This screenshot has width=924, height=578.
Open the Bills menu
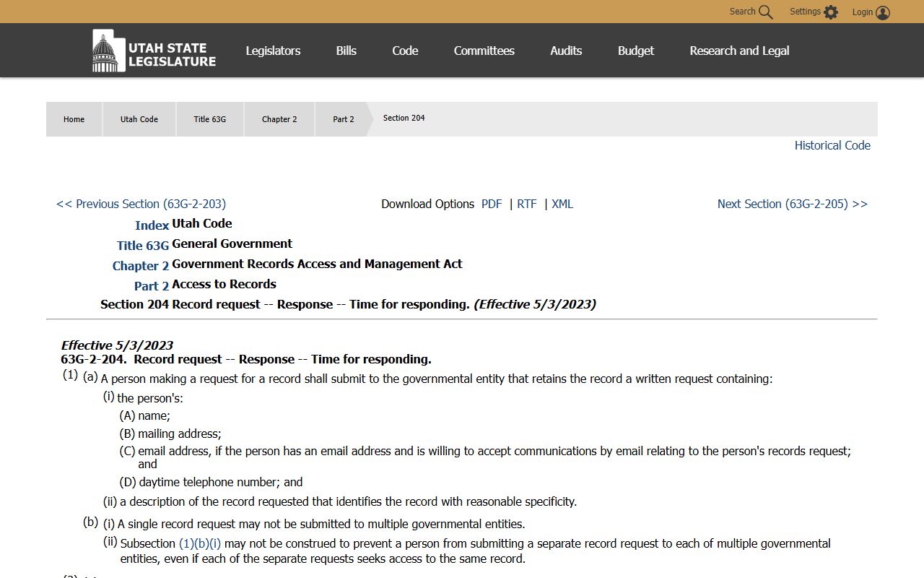click(x=346, y=51)
